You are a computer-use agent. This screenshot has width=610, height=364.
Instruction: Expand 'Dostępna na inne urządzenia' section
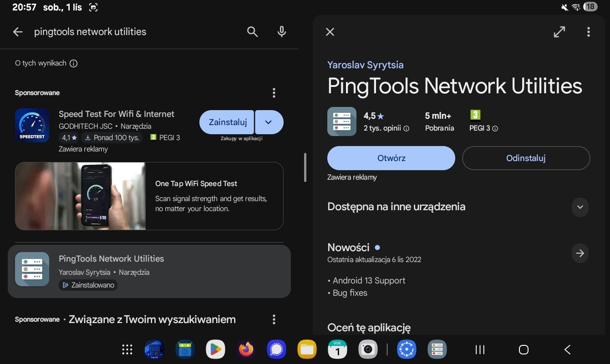coord(579,207)
